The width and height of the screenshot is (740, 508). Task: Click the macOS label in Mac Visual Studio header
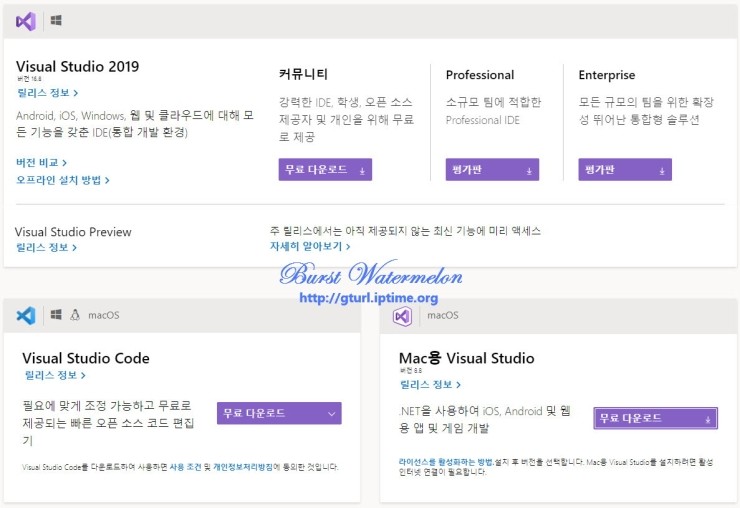click(x=443, y=315)
